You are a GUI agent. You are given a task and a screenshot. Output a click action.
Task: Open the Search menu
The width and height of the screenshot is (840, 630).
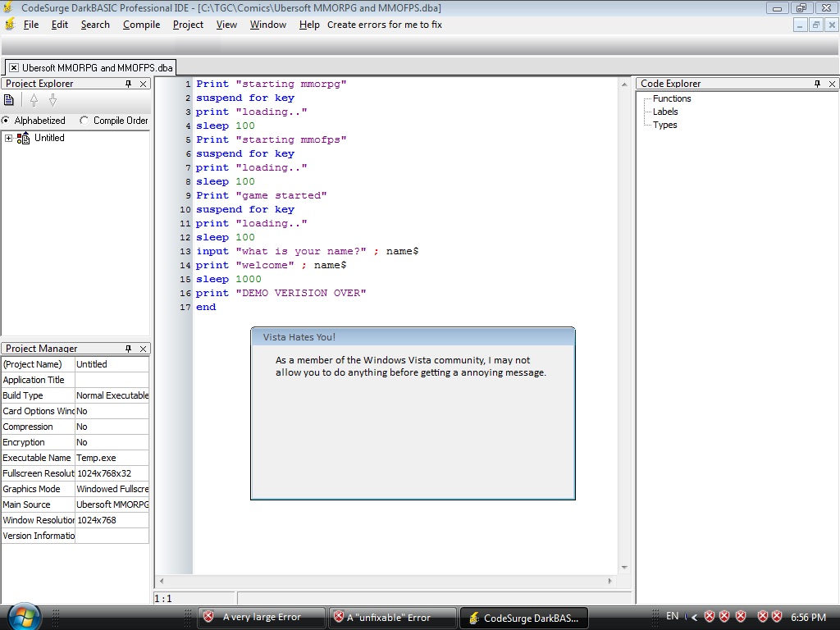tap(95, 25)
